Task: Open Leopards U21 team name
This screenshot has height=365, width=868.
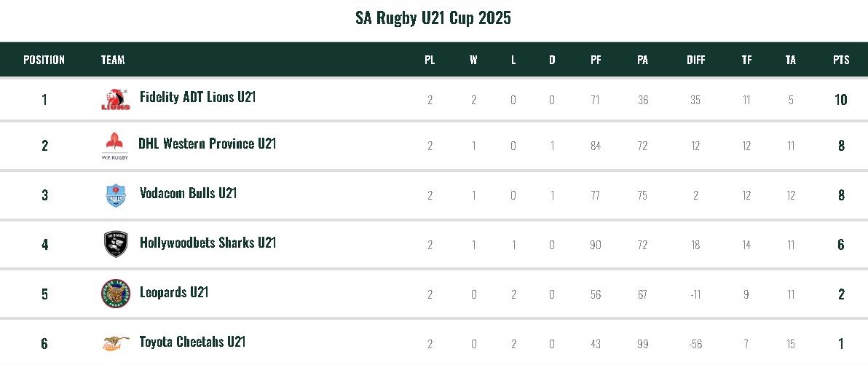Action: pos(174,292)
